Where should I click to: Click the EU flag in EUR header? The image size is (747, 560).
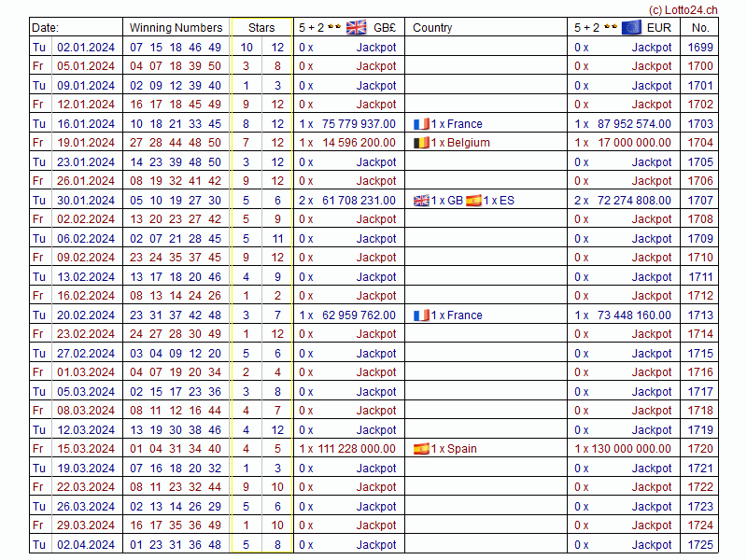[631, 27]
